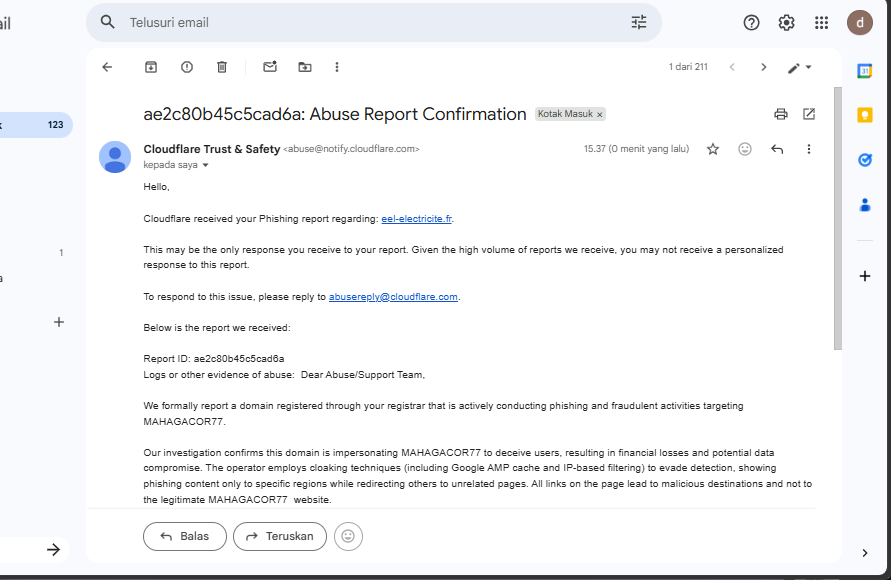Add emoji reaction in message header
This screenshot has height=580, width=891.
coord(744,149)
